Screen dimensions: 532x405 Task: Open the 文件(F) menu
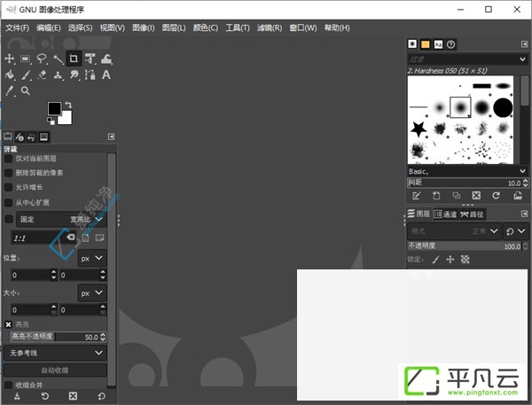[17, 27]
